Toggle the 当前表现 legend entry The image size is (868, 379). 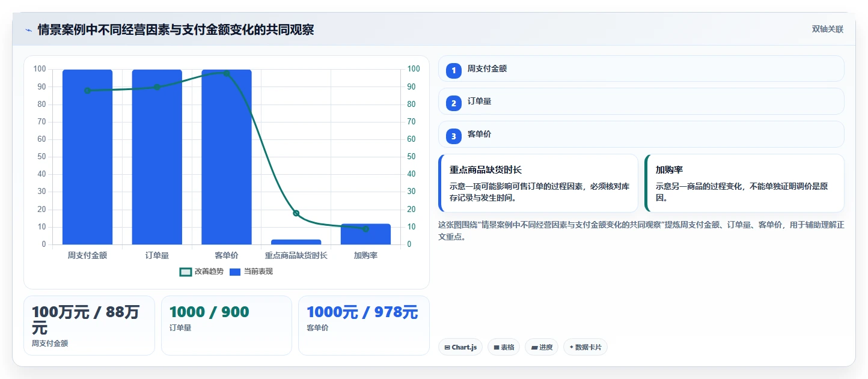tap(251, 271)
